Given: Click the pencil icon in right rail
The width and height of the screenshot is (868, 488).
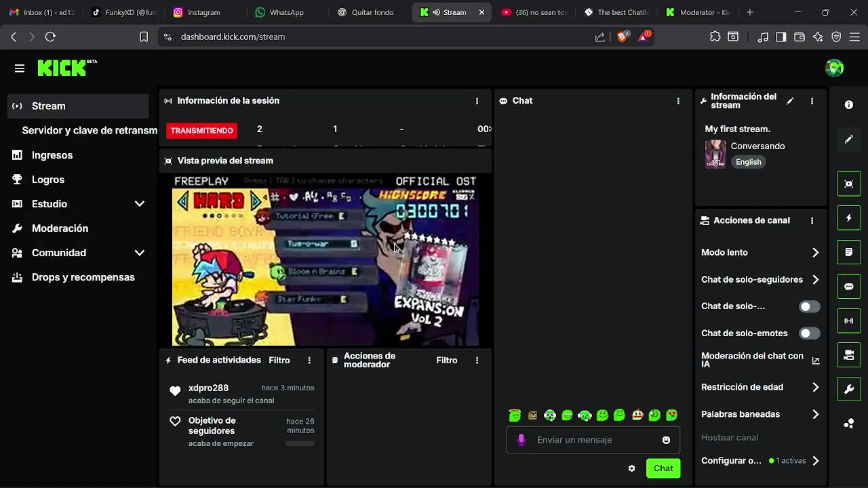Looking at the screenshot, I should (x=849, y=139).
